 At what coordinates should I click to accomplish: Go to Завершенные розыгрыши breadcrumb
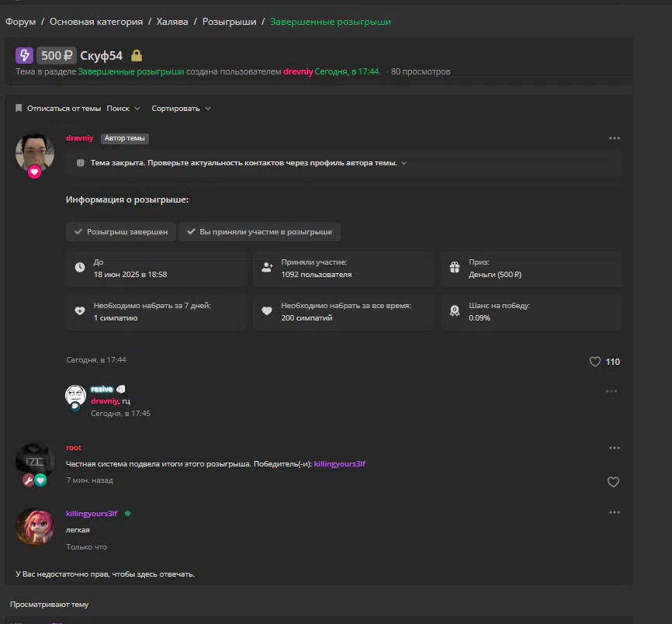(x=330, y=22)
